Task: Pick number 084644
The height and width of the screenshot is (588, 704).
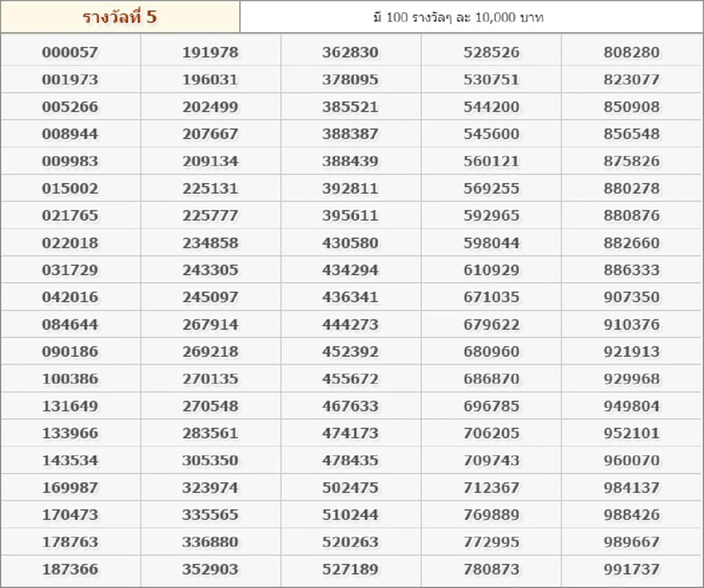Action: [70, 324]
